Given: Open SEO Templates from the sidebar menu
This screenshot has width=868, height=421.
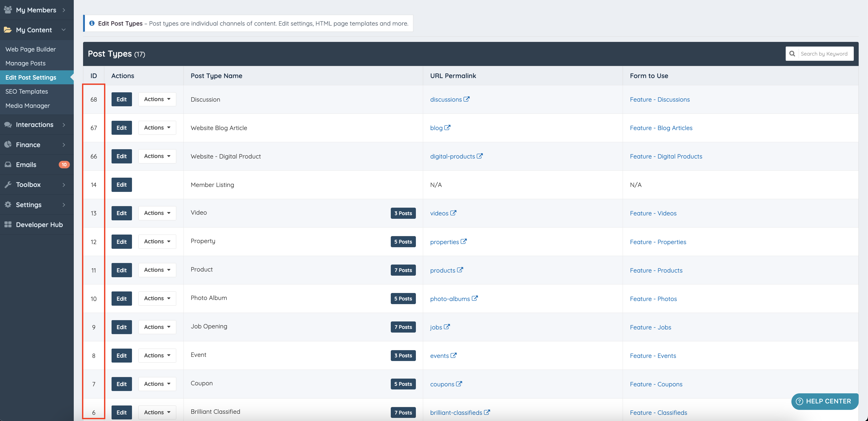Looking at the screenshot, I should click(27, 91).
